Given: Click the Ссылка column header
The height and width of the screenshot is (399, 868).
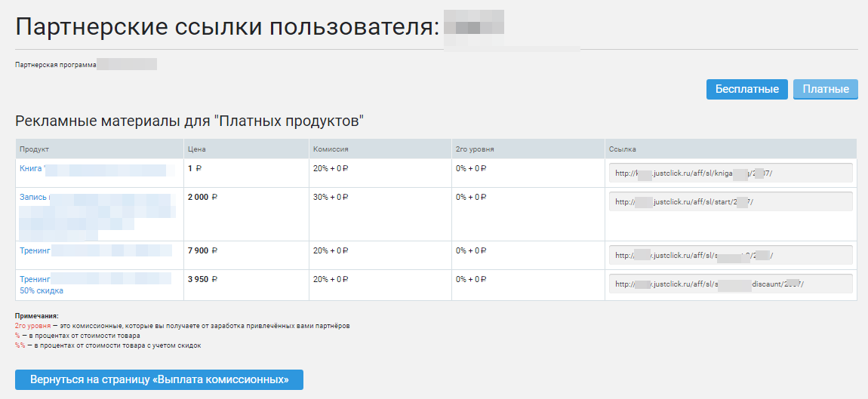Looking at the screenshot, I should point(623,149).
